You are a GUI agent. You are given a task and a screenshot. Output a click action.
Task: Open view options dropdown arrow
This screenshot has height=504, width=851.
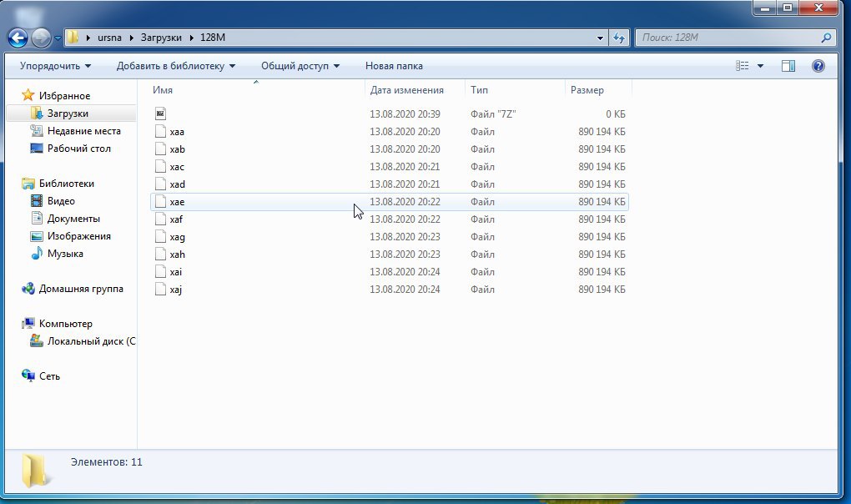(x=760, y=66)
